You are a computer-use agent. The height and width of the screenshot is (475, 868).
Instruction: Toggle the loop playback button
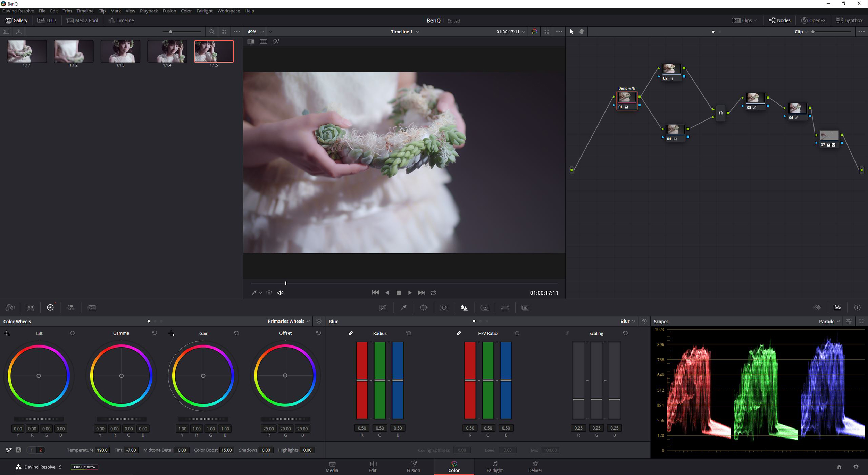433,293
